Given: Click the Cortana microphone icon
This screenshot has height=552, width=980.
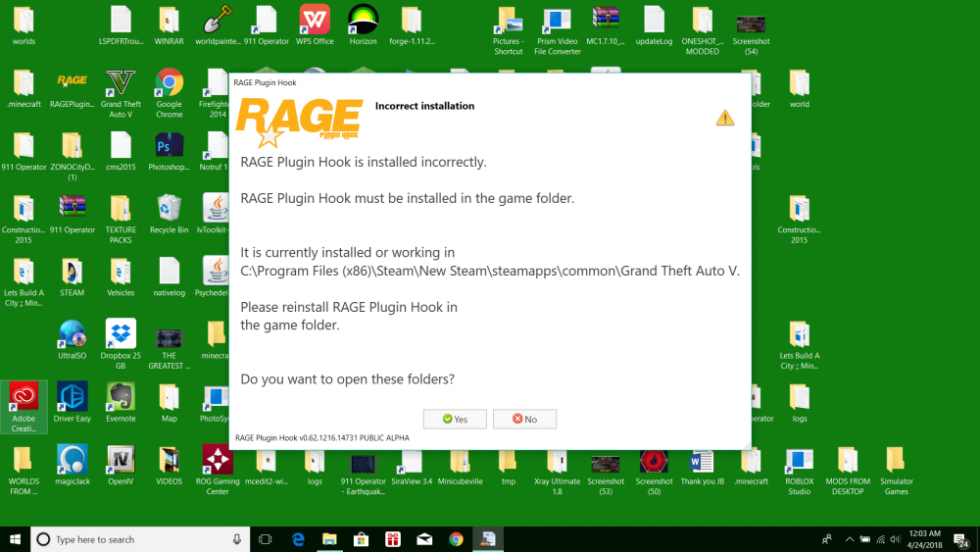Looking at the screenshot, I should pyautogui.click(x=237, y=539).
